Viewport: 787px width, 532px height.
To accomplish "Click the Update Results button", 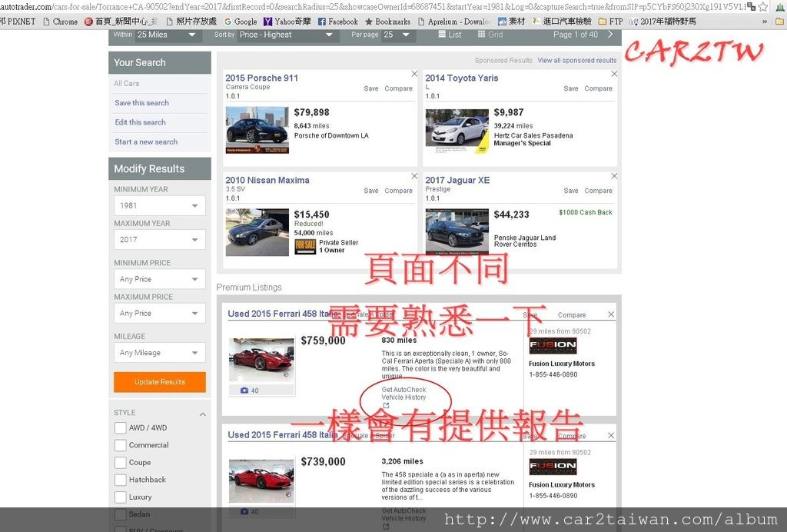I will pyautogui.click(x=160, y=382).
